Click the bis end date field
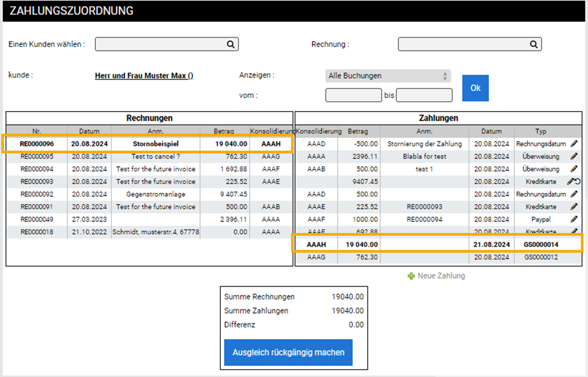Viewport: 588px width, 377px height. pyautogui.click(x=424, y=95)
